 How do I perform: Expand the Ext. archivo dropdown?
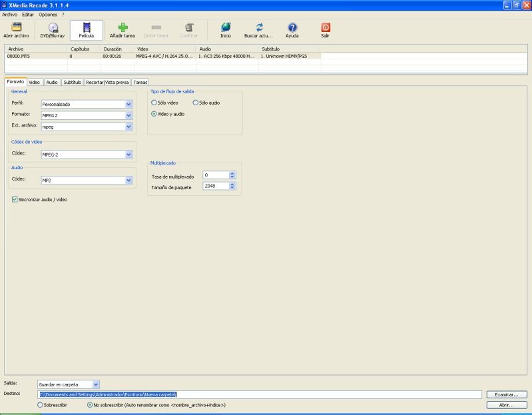pyautogui.click(x=129, y=127)
